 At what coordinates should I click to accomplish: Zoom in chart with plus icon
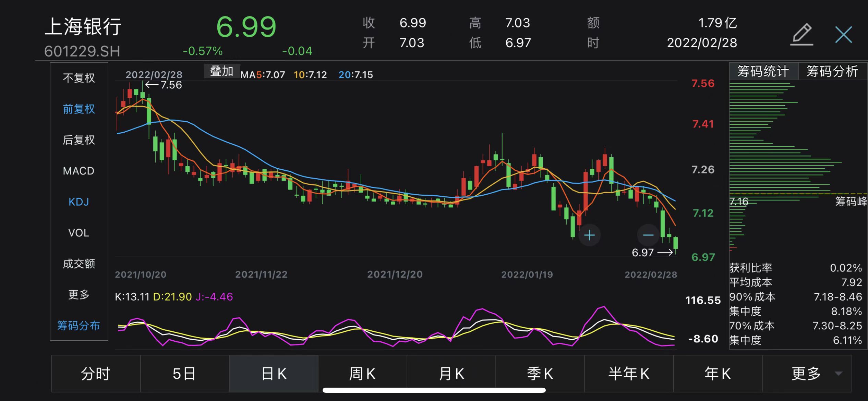[589, 235]
